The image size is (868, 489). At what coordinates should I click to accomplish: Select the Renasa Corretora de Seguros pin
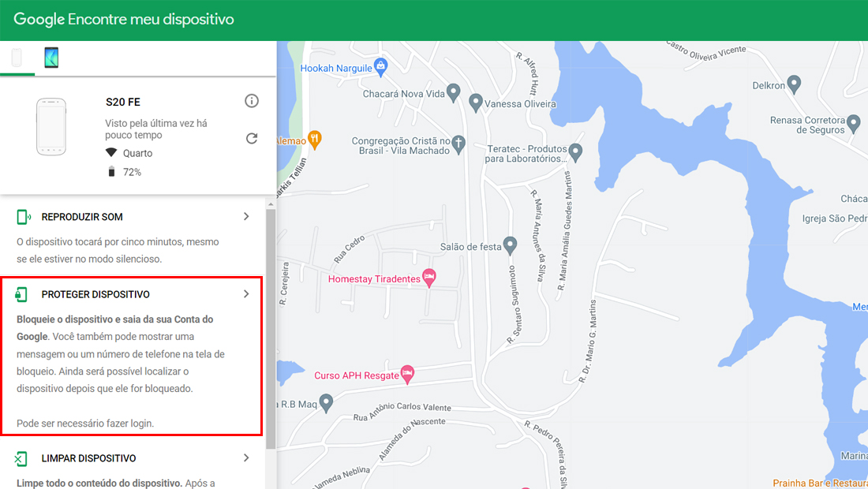[x=854, y=123]
